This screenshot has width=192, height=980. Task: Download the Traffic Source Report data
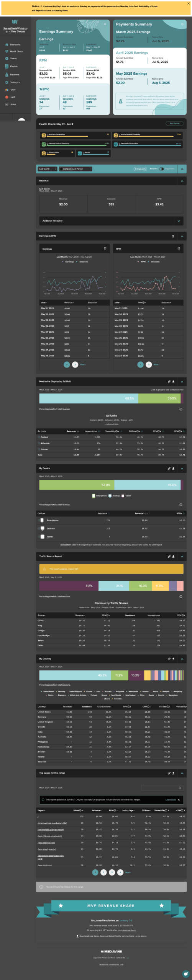point(173,557)
